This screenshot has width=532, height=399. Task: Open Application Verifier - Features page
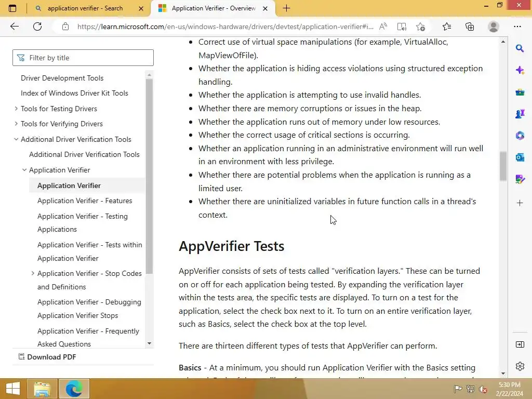coord(85,201)
